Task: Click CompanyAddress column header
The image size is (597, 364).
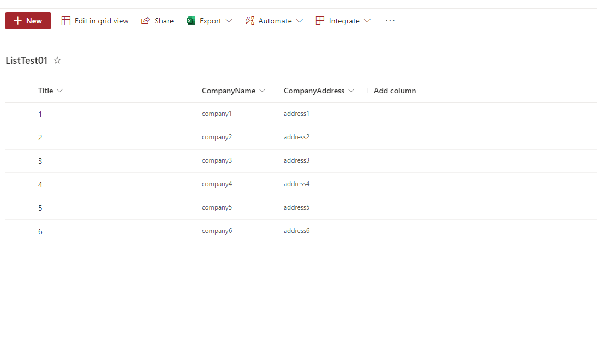Action: click(x=314, y=91)
